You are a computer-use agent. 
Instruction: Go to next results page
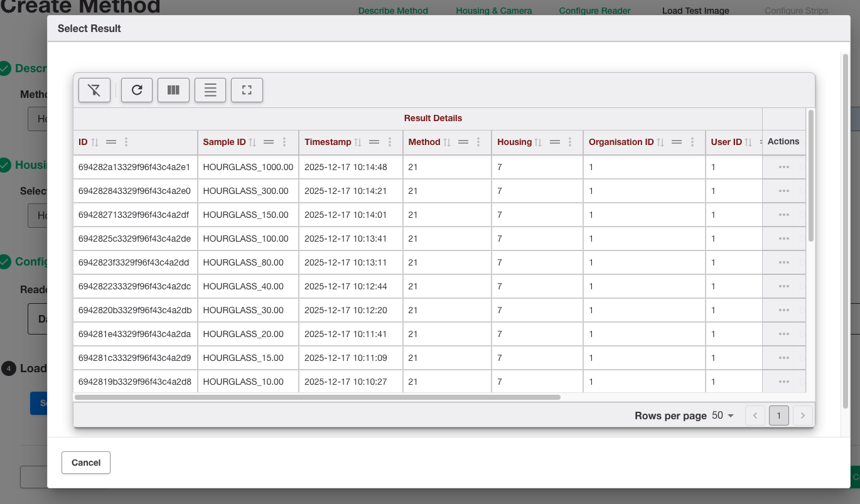(803, 416)
